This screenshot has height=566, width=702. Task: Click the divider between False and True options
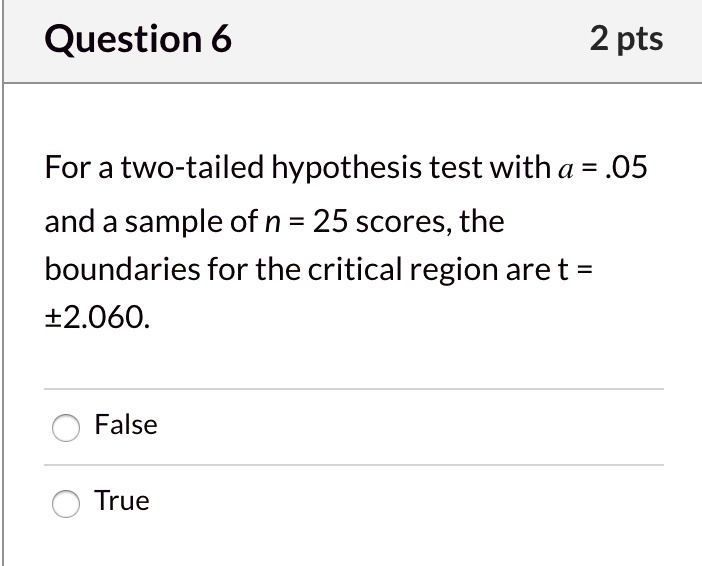tap(354, 465)
